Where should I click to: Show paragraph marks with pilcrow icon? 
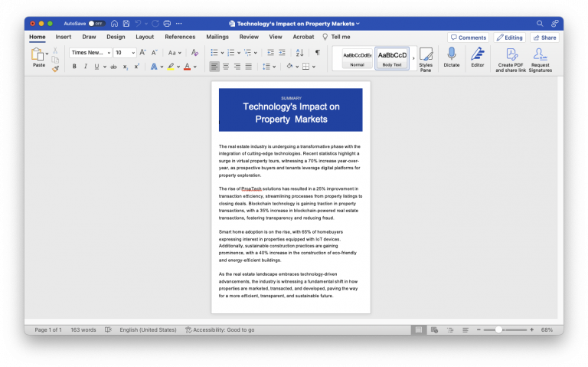317,53
